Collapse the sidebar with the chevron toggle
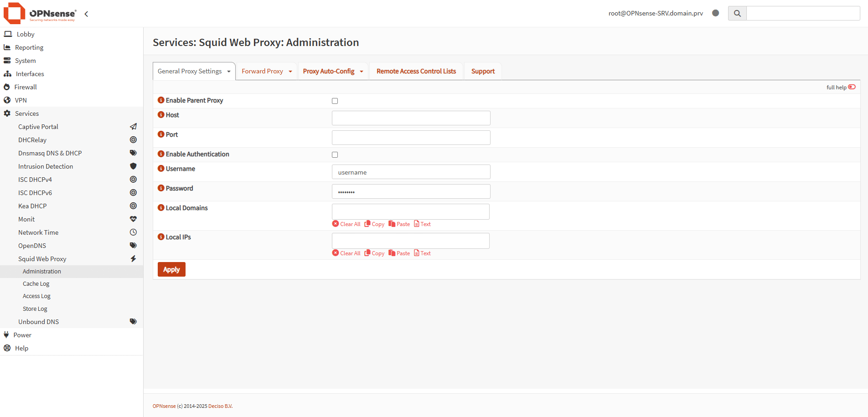Viewport: 868px width, 417px height. 86,14
